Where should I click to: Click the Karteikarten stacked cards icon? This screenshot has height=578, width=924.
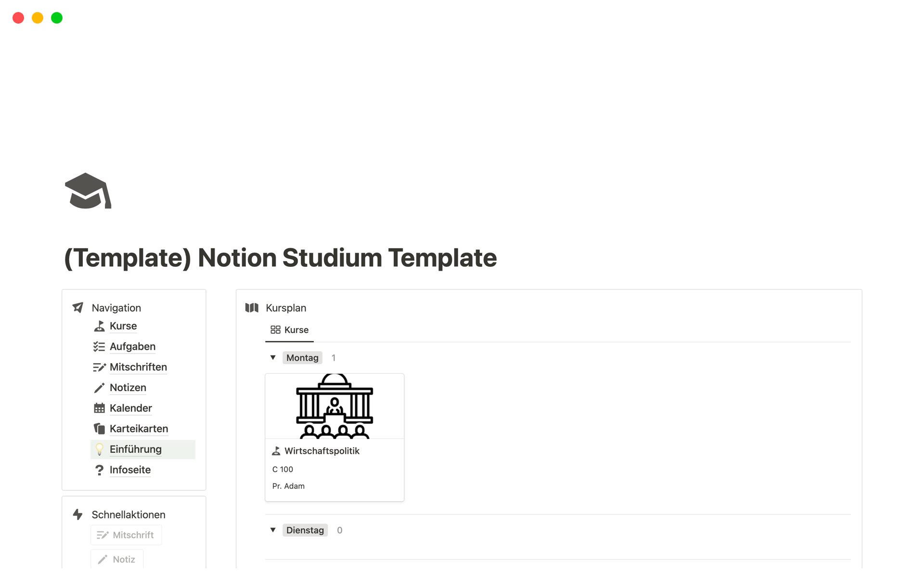point(99,429)
